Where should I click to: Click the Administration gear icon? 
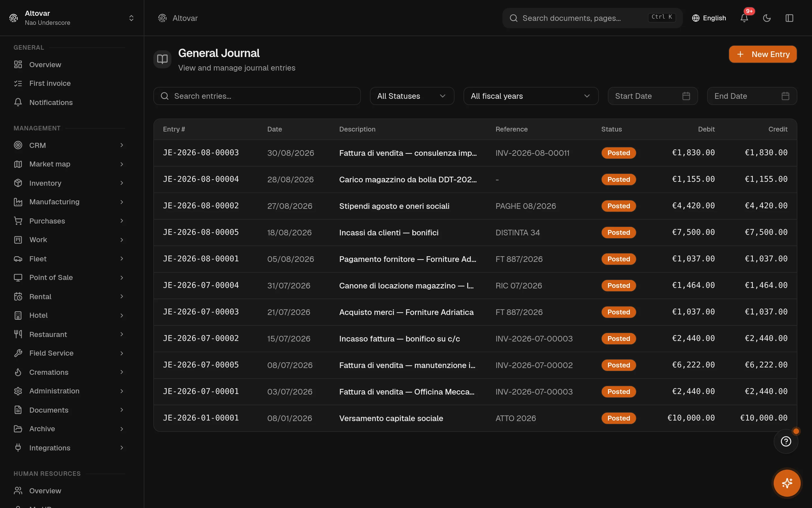(x=18, y=391)
